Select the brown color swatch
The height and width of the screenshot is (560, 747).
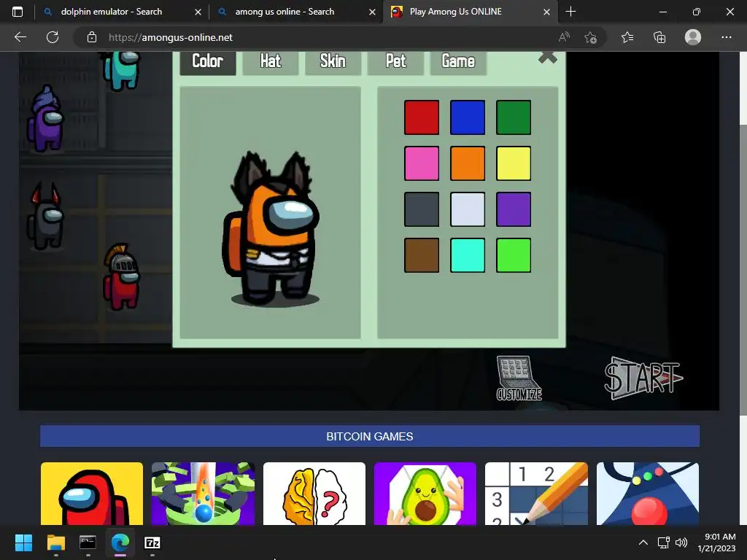(422, 255)
